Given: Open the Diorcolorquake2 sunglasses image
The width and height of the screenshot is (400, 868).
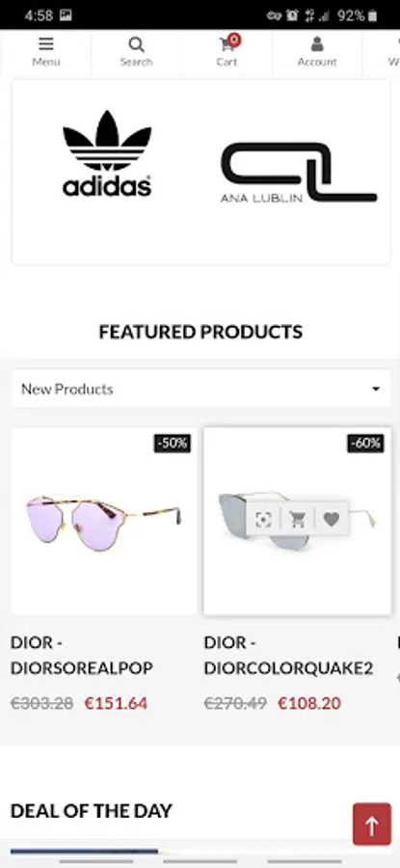Looking at the screenshot, I should point(298,521).
